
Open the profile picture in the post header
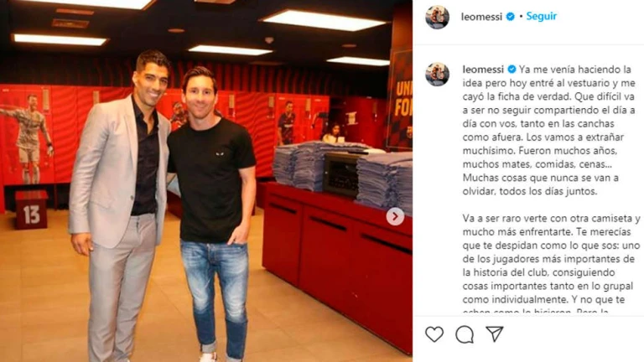coord(437,17)
